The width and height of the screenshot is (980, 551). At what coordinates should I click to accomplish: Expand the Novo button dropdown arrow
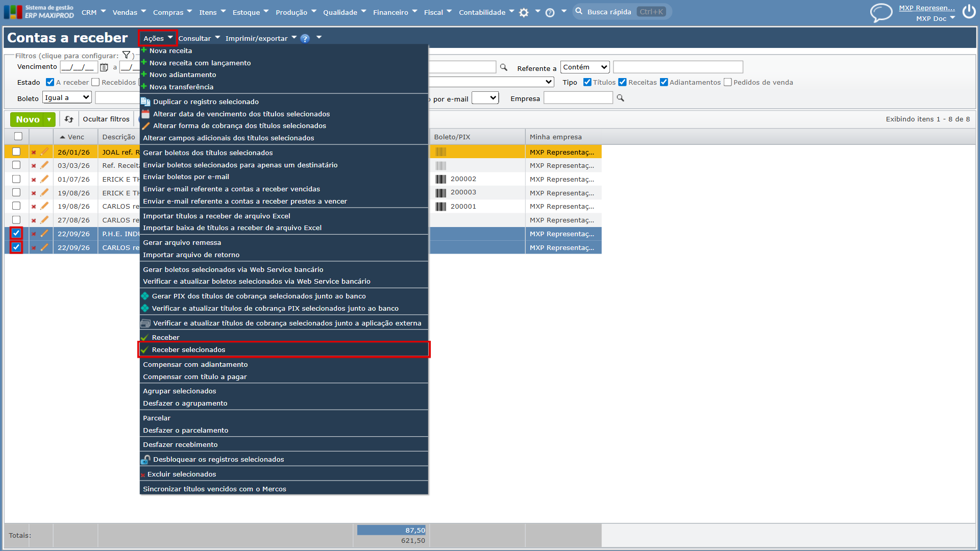click(50, 119)
